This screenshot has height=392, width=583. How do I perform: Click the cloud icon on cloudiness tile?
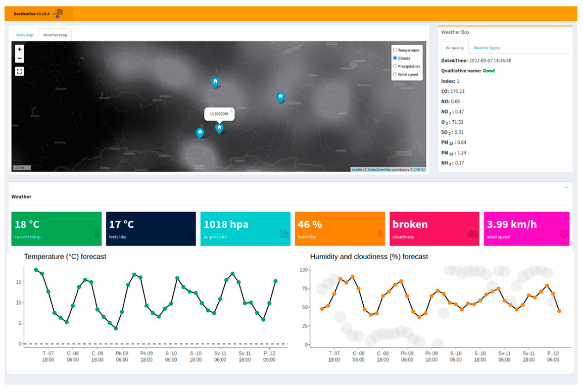coord(472,233)
